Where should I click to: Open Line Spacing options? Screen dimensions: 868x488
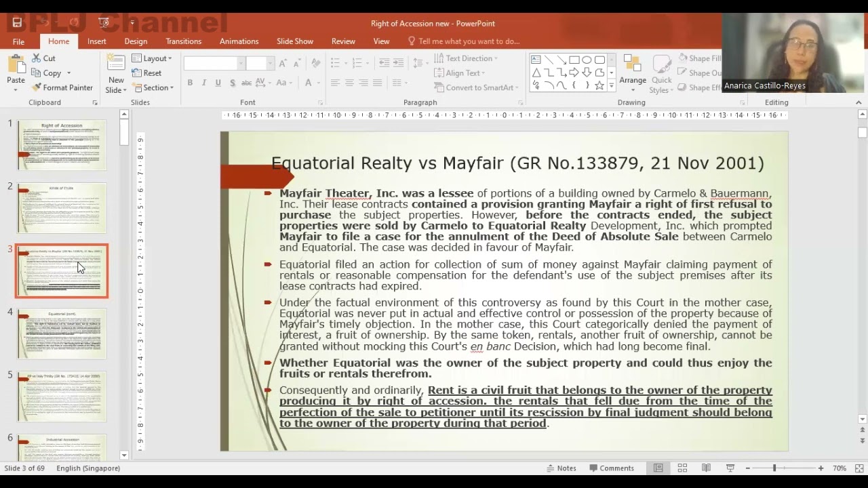pos(420,63)
